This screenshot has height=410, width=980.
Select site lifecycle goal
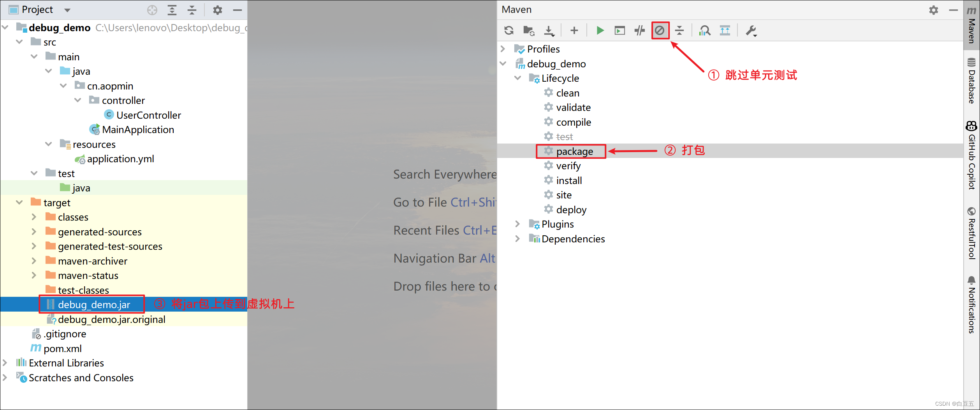tap(564, 195)
